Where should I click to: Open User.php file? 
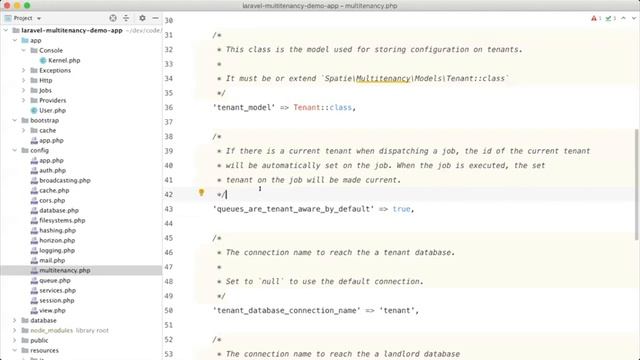(52, 110)
